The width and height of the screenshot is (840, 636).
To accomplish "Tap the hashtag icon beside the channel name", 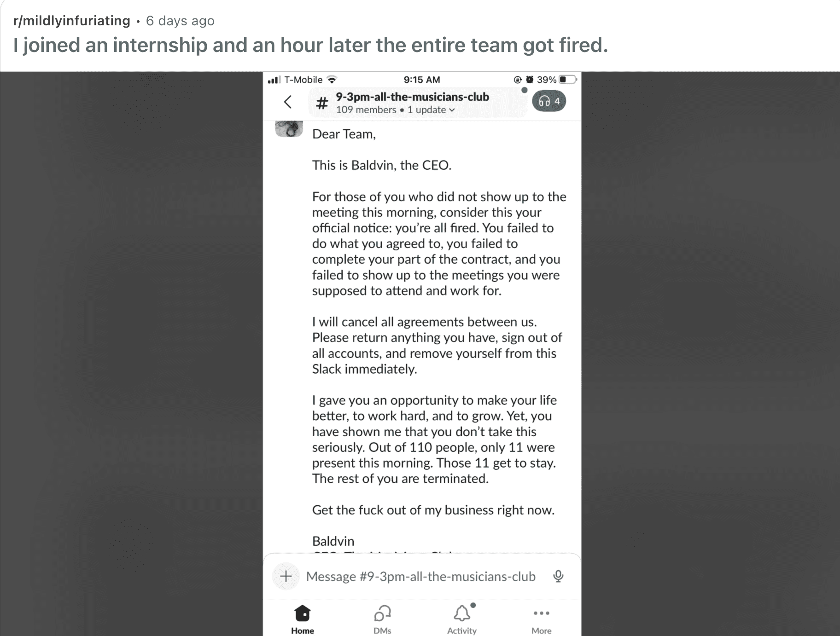I will 321,102.
